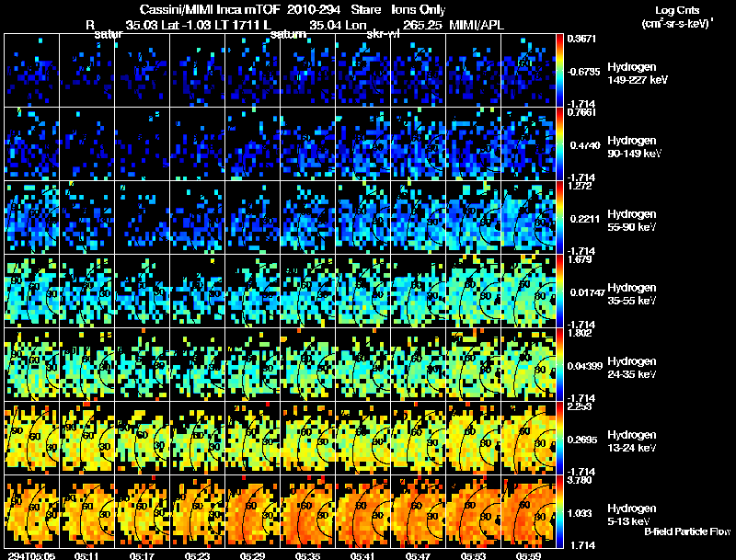This screenshot has height=560, width=736.
Task: Click the '05:35' time label
Action: click(307, 555)
